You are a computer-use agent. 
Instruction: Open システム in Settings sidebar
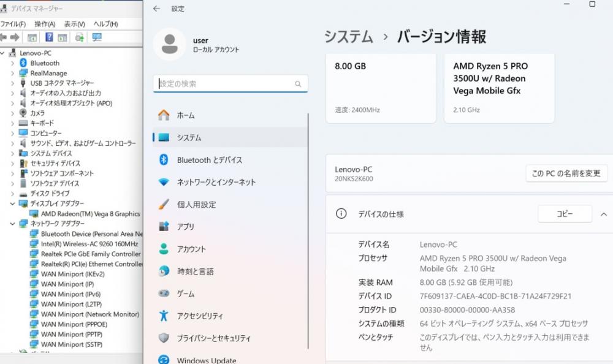click(x=230, y=138)
